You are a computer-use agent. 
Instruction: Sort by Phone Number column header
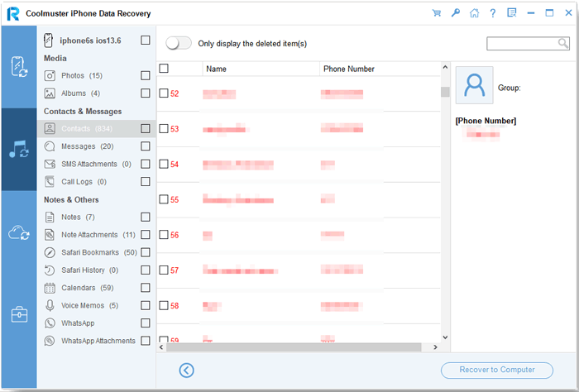(x=380, y=69)
